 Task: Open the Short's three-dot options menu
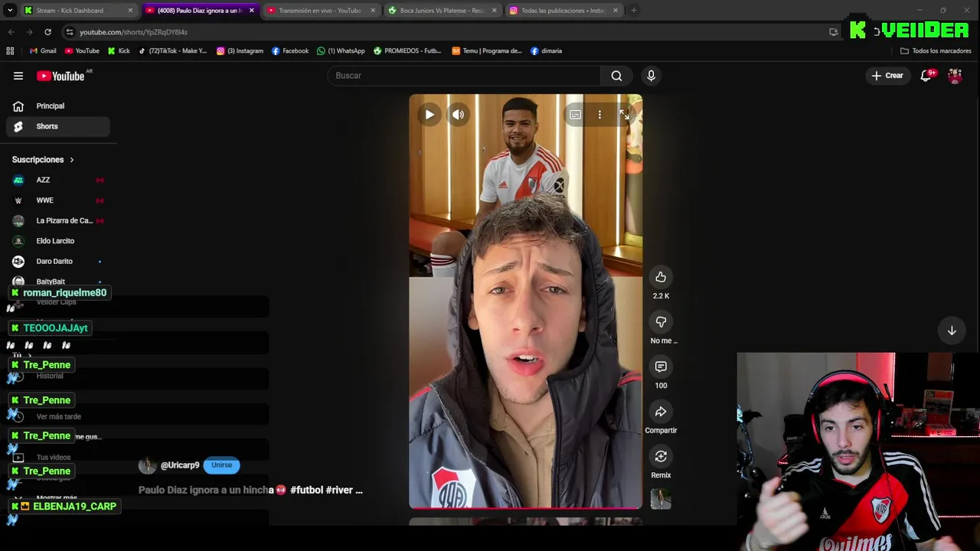[x=599, y=115]
